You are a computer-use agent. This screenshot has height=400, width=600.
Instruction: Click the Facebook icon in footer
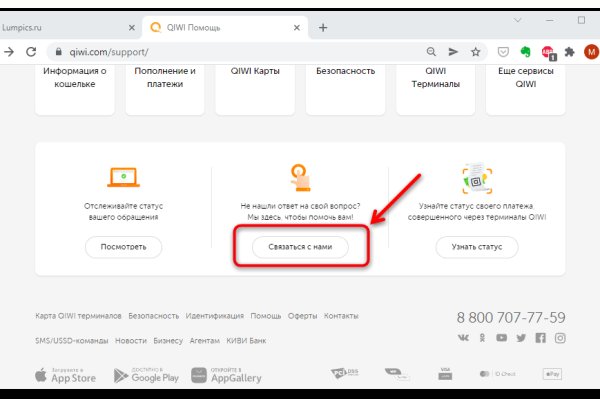[541, 338]
